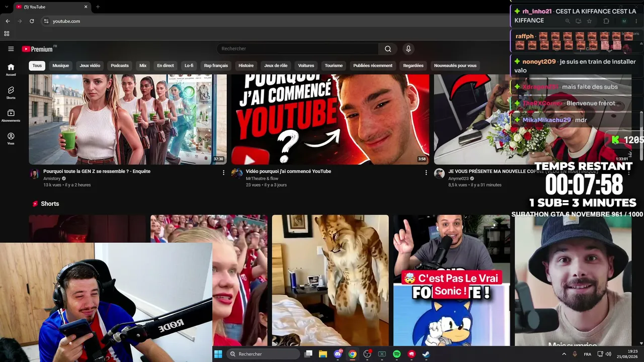Screen dimensions: 644x362
Task: Open Discord from the taskbar
Action: [338, 354]
